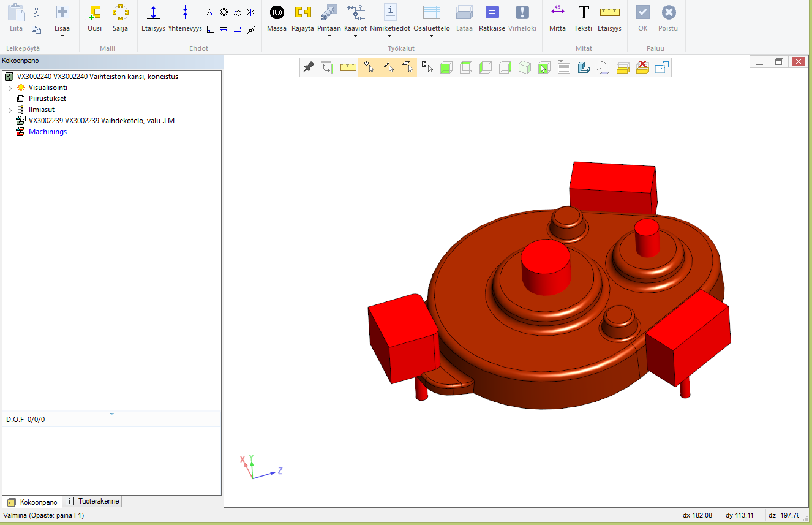Open the Lisää dropdown arrow
This screenshot has width=812, height=525.
click(x=62, y=36)
